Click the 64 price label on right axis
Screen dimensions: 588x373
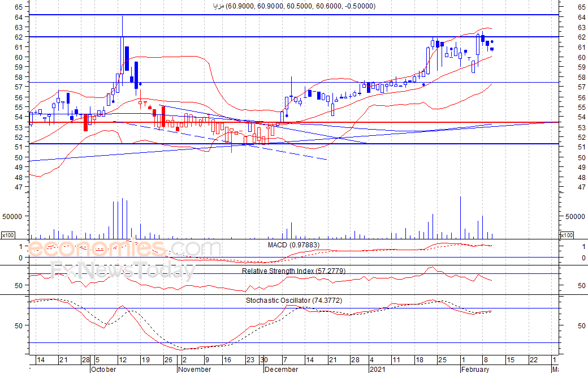[582, 17]
